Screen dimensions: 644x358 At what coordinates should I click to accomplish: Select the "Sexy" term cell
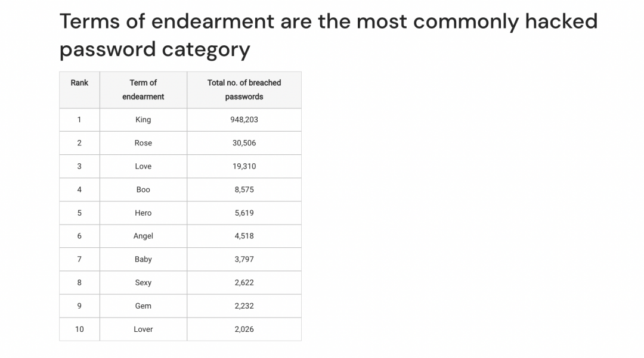[x=143, y=282]
